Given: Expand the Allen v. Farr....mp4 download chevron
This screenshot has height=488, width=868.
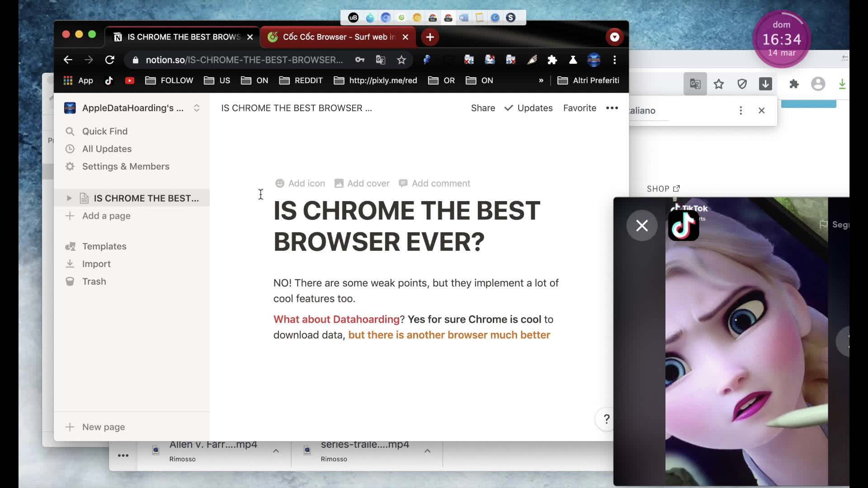Looking at the screenshot, I should coord(276,451).
